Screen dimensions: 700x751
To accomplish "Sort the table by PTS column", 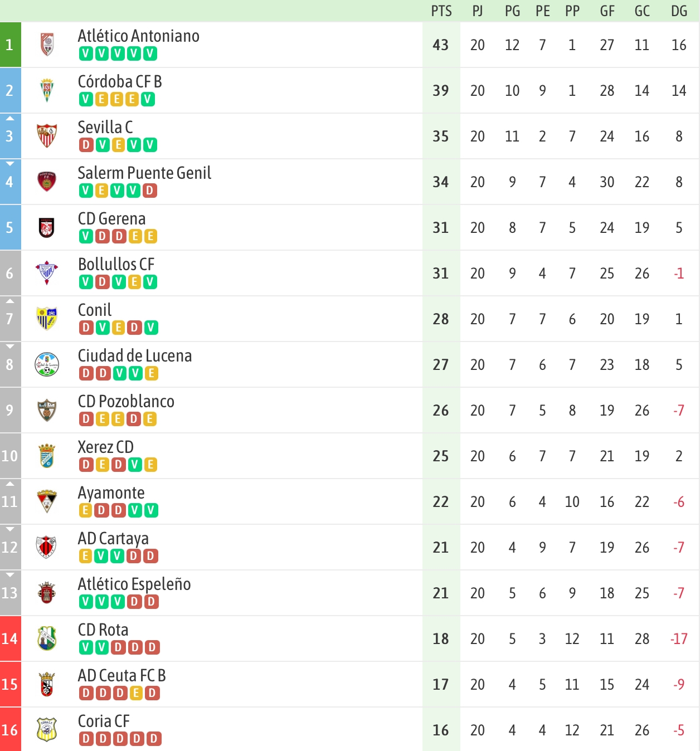I will [x=441, y=11].
